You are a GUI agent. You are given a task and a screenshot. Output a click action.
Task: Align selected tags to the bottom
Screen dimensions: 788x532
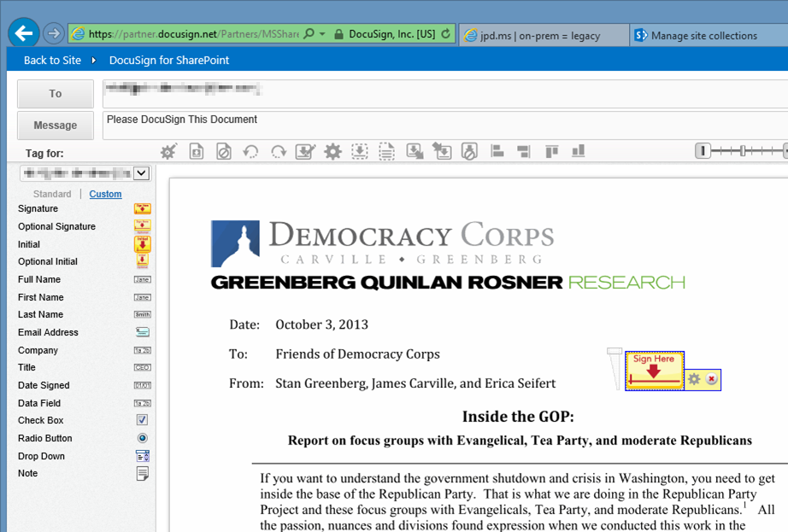coord(579,150)
